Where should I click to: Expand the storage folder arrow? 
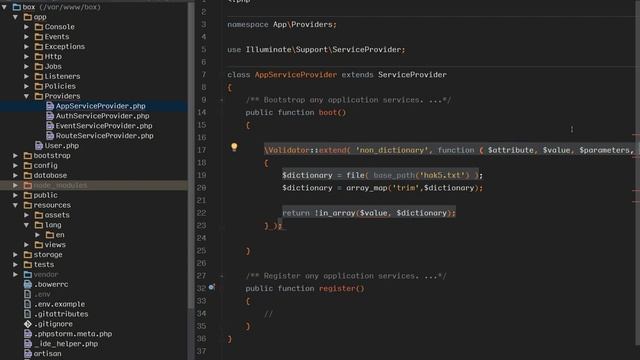[16, 255]
